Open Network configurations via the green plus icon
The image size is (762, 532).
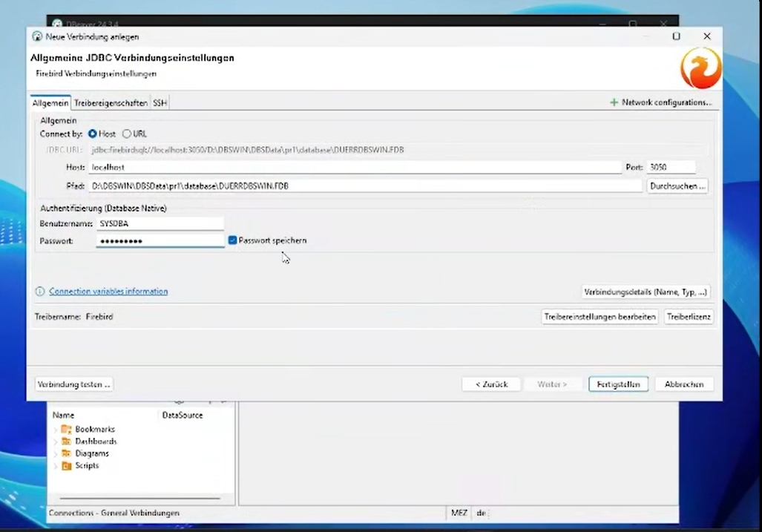pyautogui.click(x=614, y=102)
